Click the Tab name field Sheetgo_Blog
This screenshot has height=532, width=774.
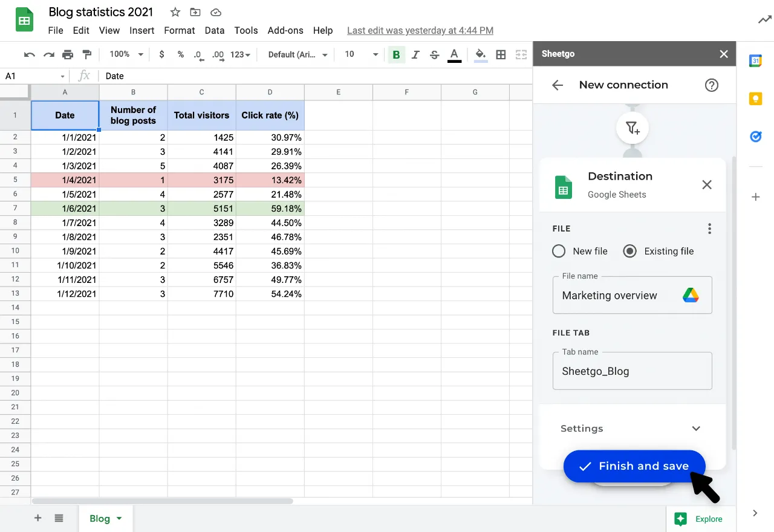pos(633,371)
